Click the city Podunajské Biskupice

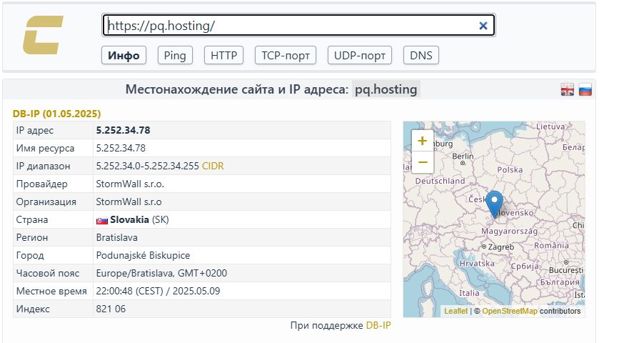click(143, 255)
